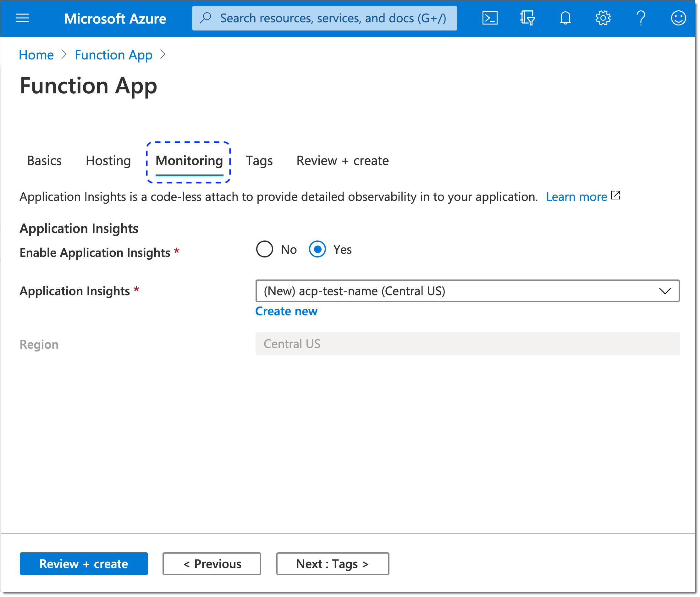
Task: Click the greyed-out Region label
Action: tap(39, 344)
